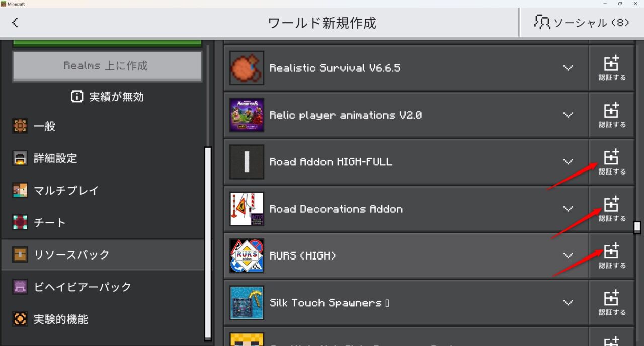Expand the RURS (HIGH) details
Screen dimensions: 644x346
click(568, 255)
